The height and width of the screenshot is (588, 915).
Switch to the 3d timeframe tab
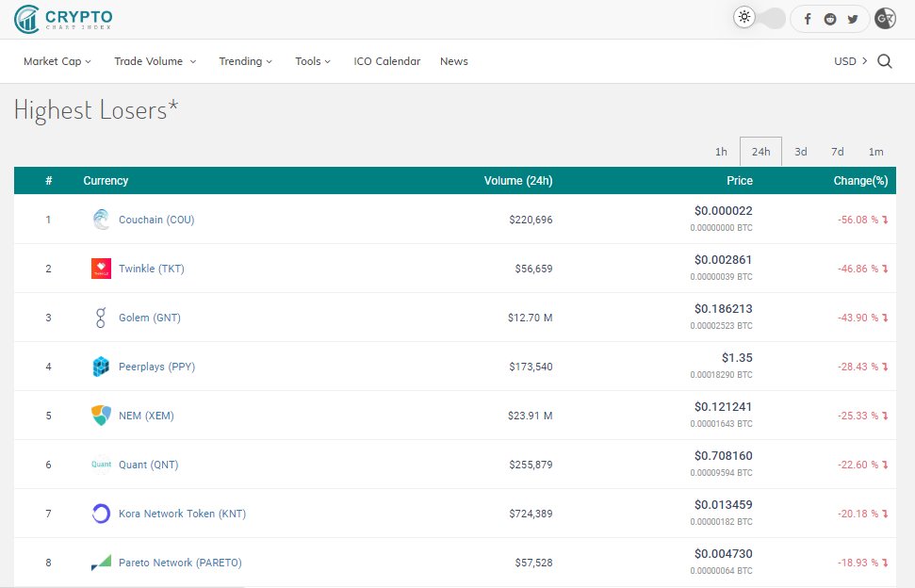coord(801,152)
